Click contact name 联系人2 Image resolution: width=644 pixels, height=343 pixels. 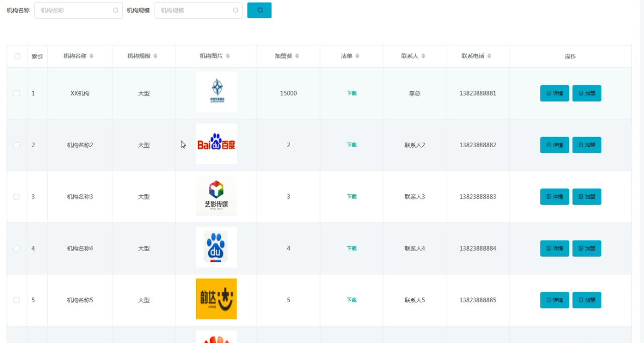415,145
